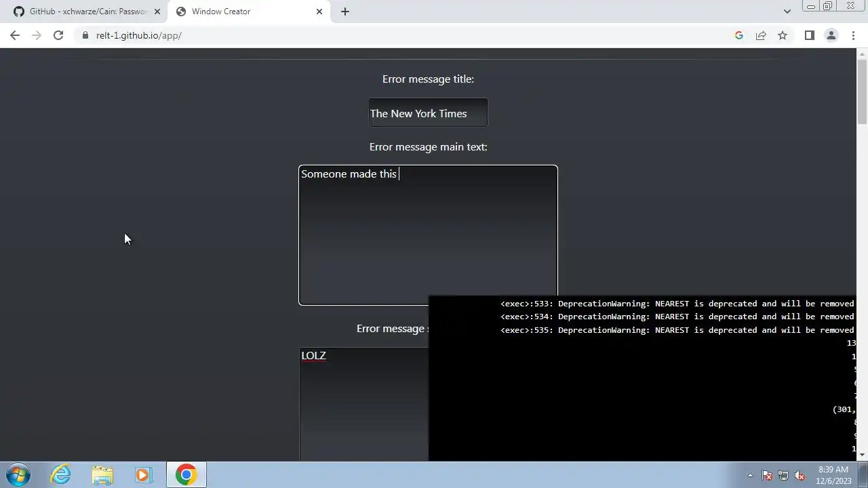Click the address bar URL relt-1.github.io/app/
This screenshot has height=488, width=868.
[x=139, y=35]
